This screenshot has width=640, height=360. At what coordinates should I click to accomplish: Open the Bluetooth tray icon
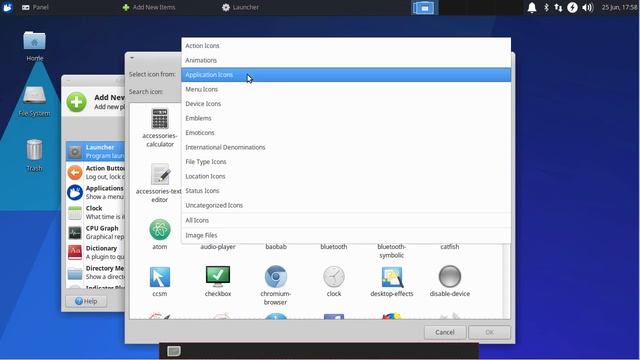pos(546,7)
